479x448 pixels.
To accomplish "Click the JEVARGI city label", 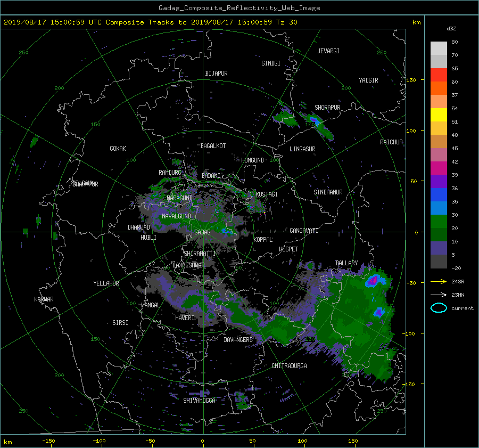I will coord(328,51).
